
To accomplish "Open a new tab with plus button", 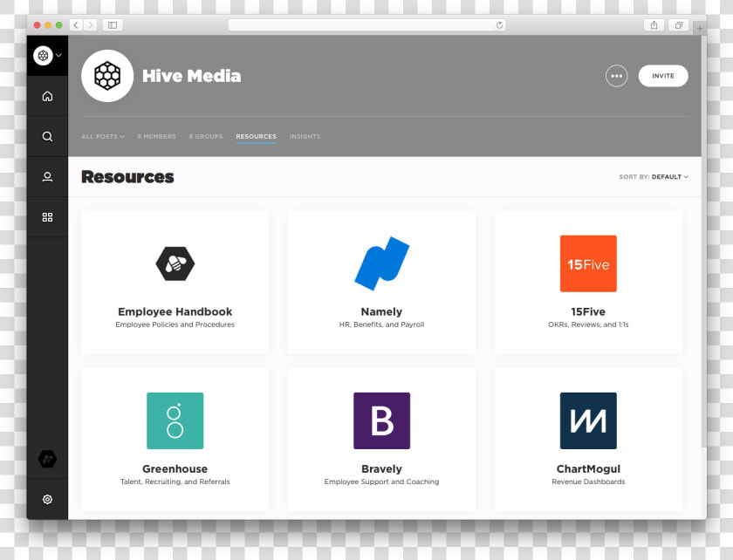I will [699, 29].
